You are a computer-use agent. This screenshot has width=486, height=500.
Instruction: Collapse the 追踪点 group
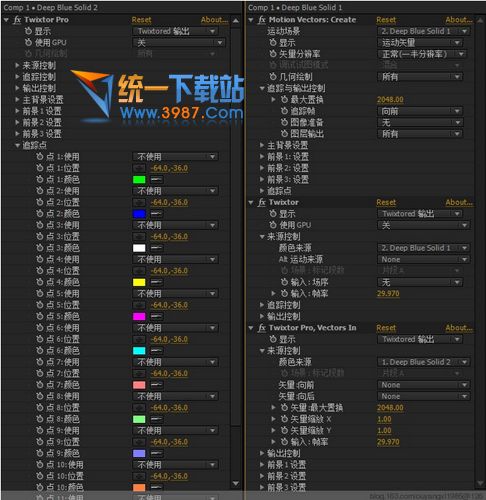click(17, 145)
